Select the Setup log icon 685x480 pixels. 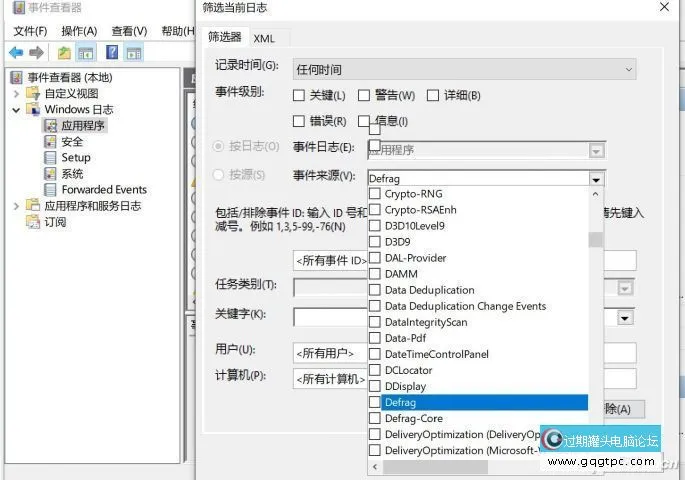coord(52,158)
